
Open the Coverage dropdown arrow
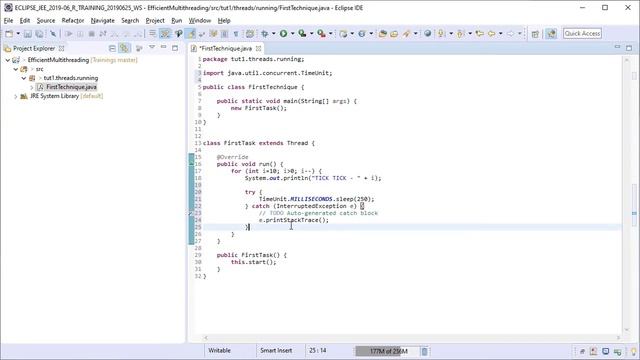tap(311, 33)
